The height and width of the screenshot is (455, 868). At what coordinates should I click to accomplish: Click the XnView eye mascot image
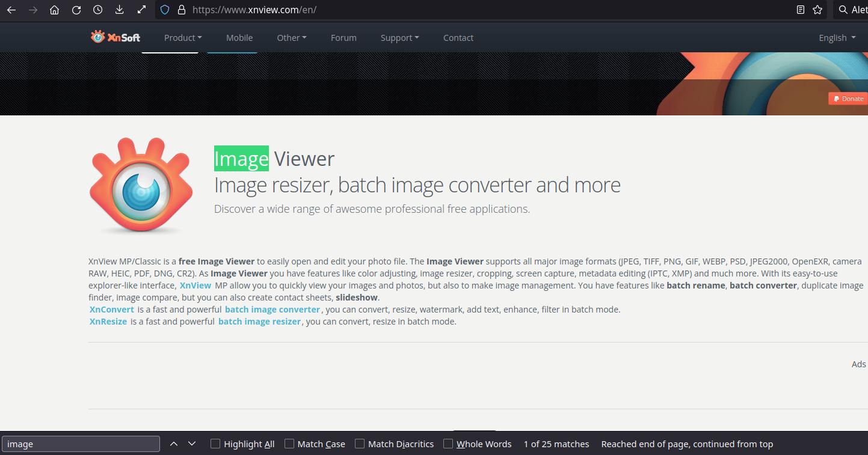coord(141,185)
